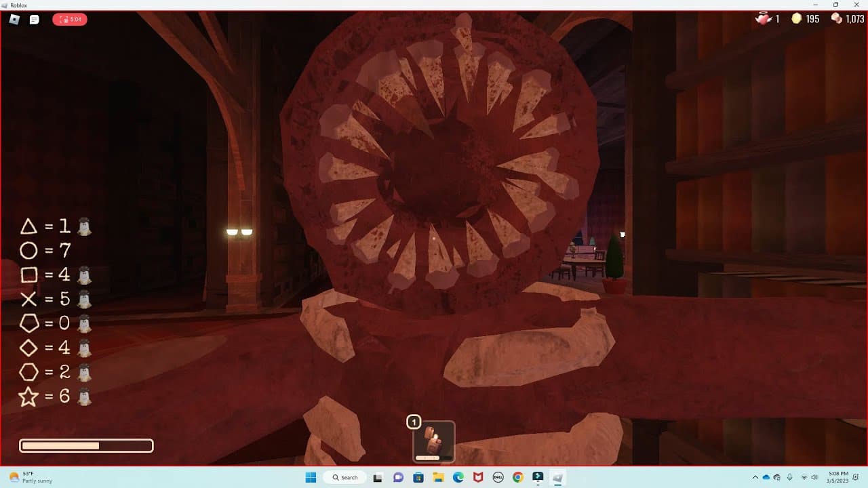Click the knobs counter showing 1,073
The height and width of the screenshot is (488, 868).
tap(847, 19)
